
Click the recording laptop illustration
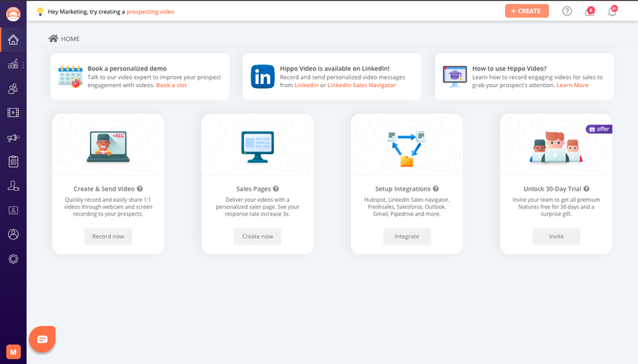click(108, 146)
